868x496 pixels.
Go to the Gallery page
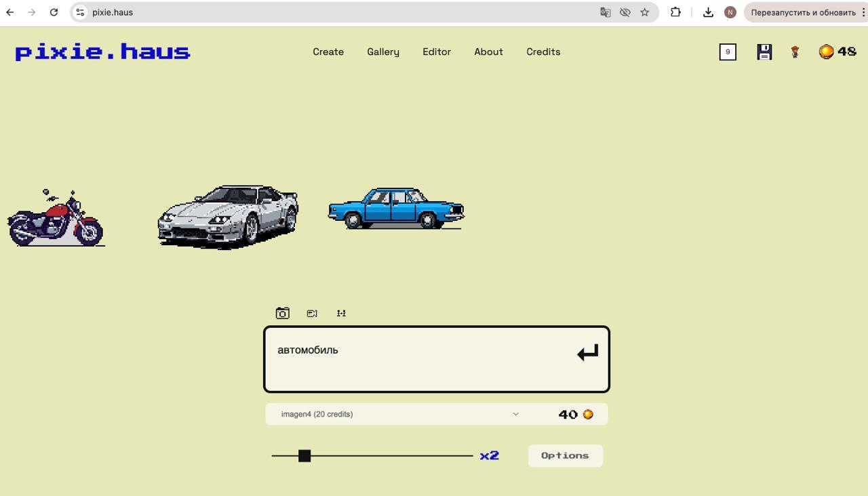click(383, 51)
